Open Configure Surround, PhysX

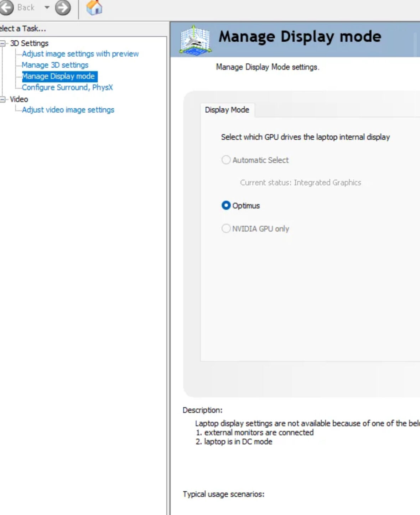click(67, 87)
